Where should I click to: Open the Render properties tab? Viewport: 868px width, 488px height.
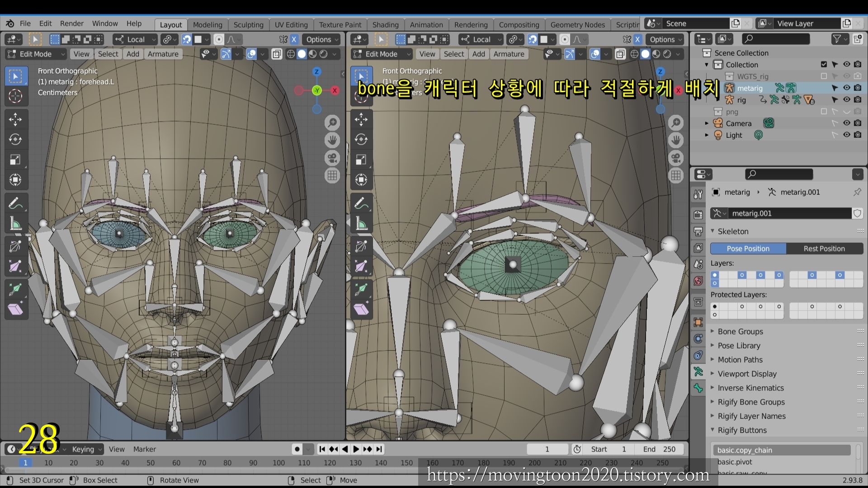pyautogui.click(x=698, y=214)
